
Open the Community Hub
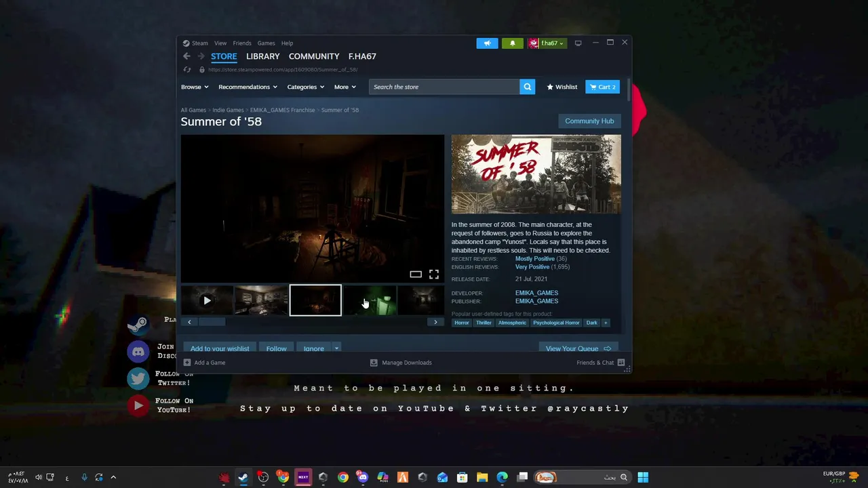pyautogui.click(x=589, y=121)
